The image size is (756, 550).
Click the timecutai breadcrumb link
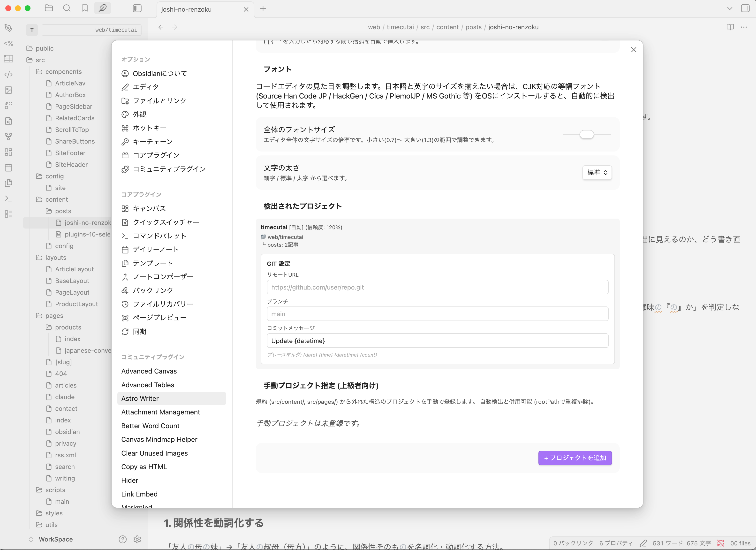[400, 27]
